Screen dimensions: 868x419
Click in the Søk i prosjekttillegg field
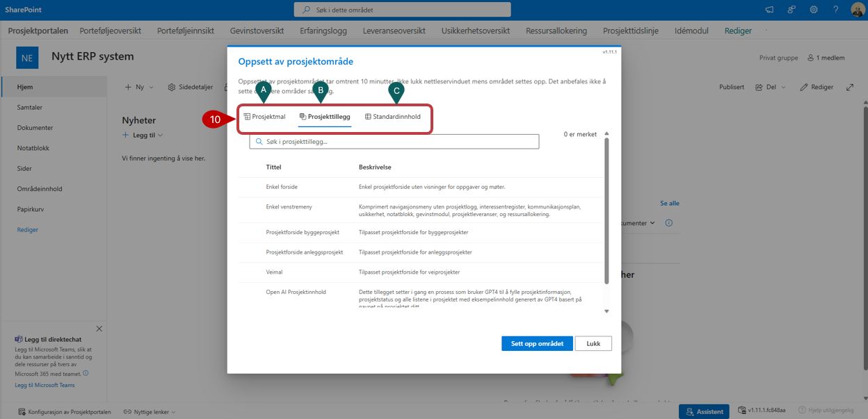pyautogui.click(x=394, y=142)
